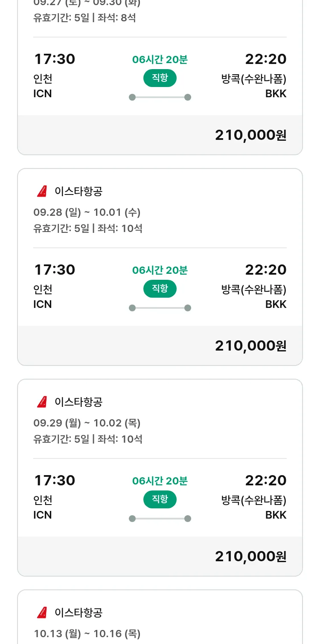Click 이스타항공 name on the 09.29 card
This screenshot has height=644, width=320.
(79, 402)
